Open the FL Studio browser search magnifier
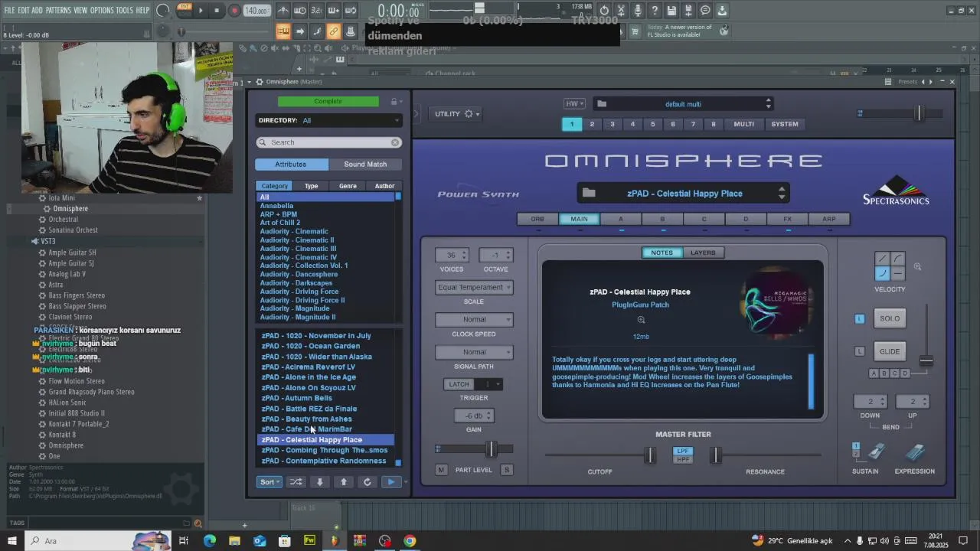The height and width of the screenshot is (551, 980). pos(198,523)
